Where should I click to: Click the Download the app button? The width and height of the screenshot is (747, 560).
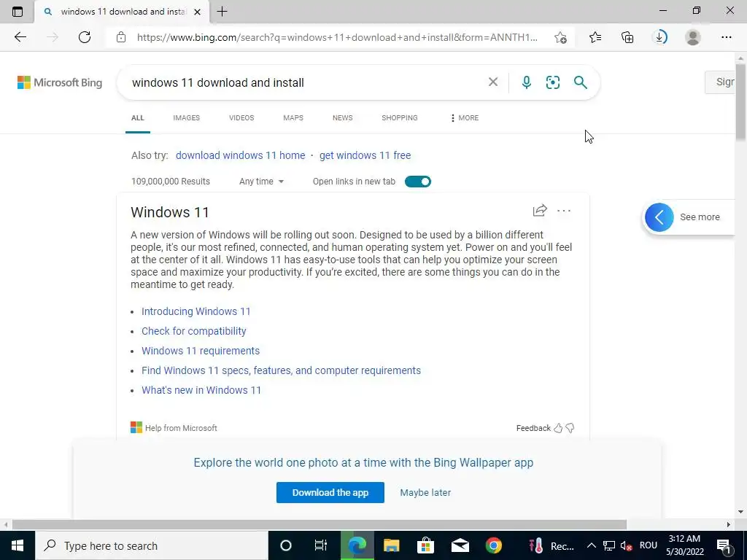(330, 492)
